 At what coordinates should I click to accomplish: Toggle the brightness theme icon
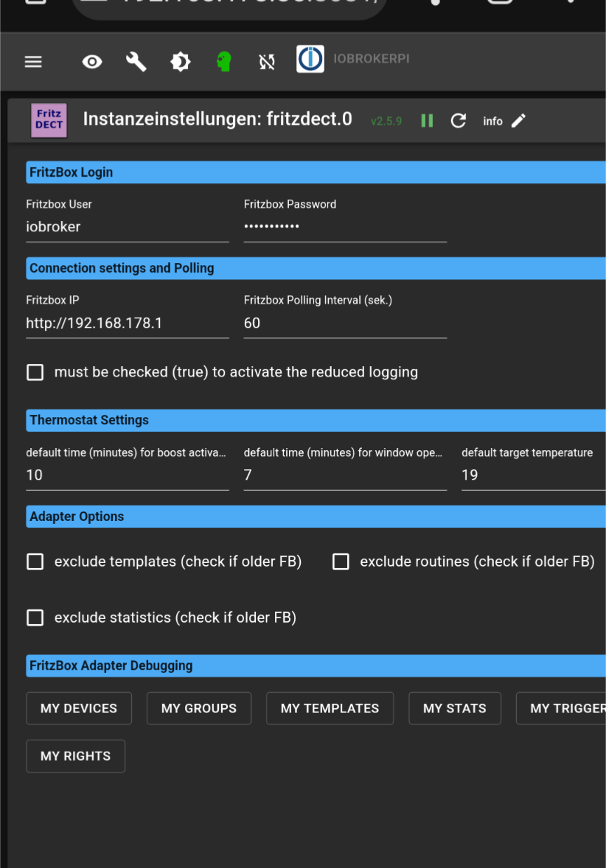click(180, 62)
